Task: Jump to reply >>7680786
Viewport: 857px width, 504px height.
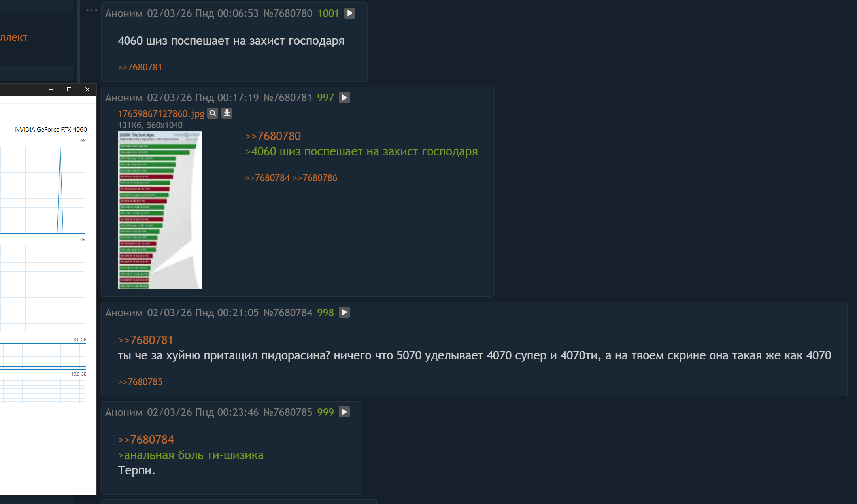Action: (x=315, y=178)
